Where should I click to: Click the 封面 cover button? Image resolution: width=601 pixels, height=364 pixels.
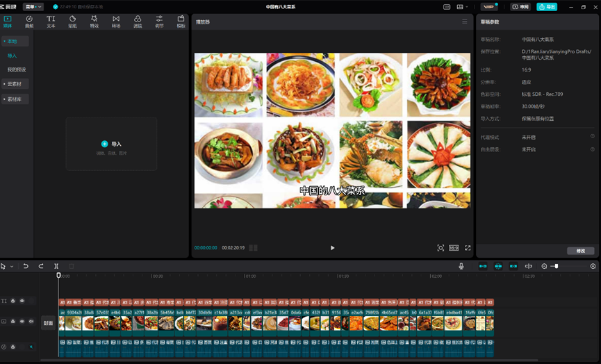(x=49, y=323)
